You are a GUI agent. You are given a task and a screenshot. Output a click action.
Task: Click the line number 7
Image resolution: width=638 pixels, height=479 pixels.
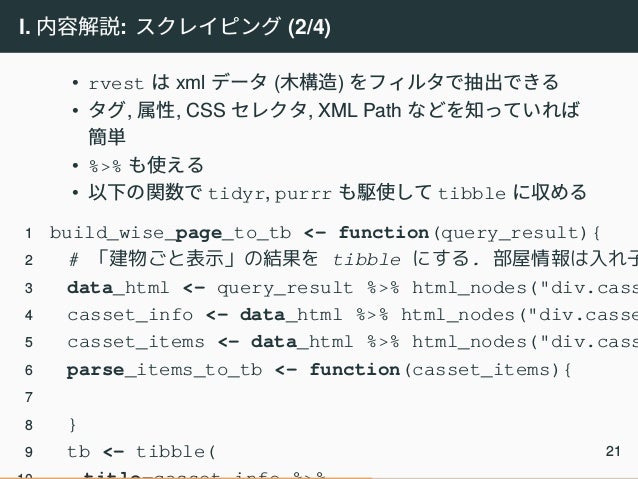28,397
